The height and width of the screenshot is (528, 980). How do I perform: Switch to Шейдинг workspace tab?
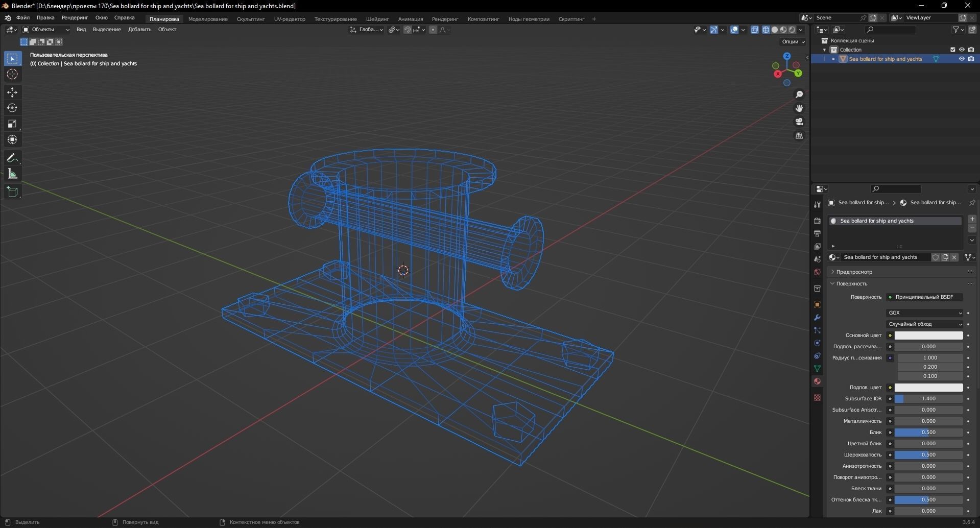coord(377,19)
